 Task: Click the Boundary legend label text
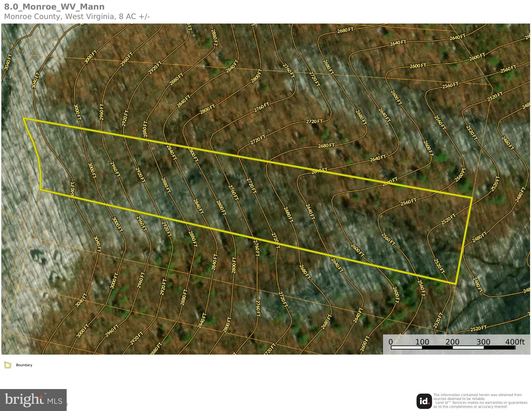24,365
